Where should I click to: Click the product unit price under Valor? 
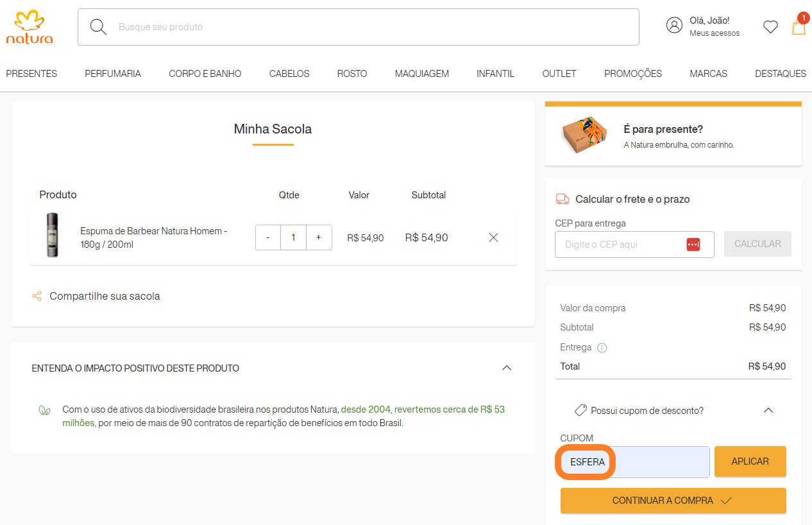click(x=366, y=237)
